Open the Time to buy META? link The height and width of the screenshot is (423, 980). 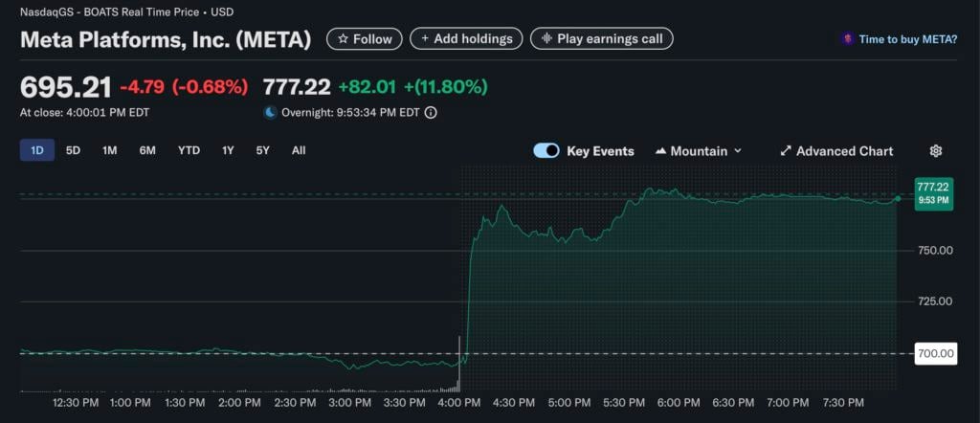point(907,38)
